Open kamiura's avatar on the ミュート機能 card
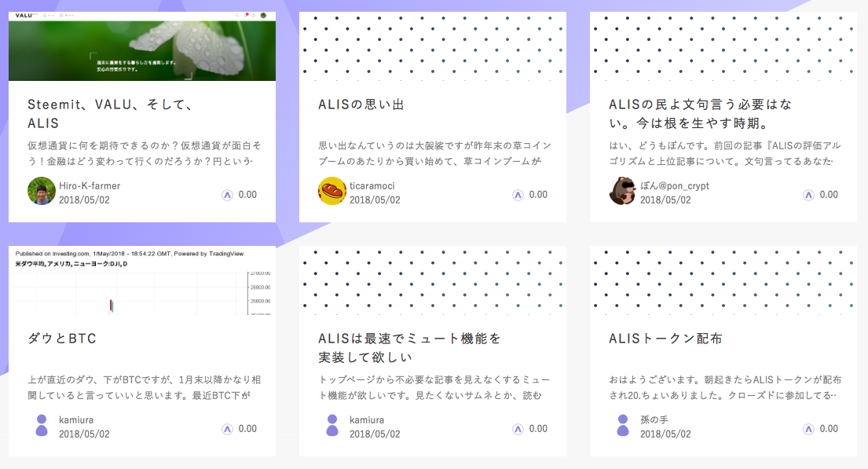868x469 pixels. pos(332,425)
